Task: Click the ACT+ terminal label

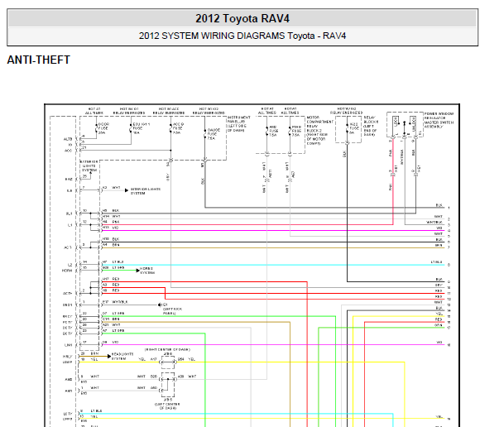Action: (67, 293)
